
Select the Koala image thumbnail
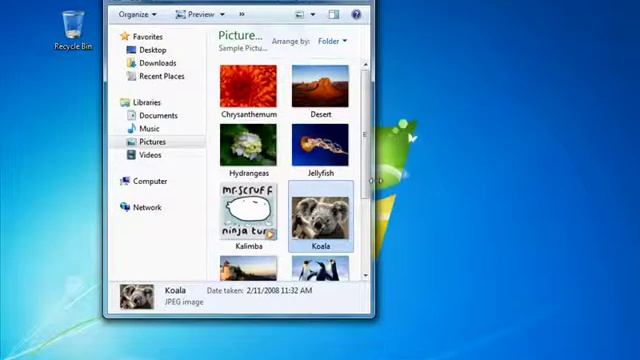click(x=320, y=218)
